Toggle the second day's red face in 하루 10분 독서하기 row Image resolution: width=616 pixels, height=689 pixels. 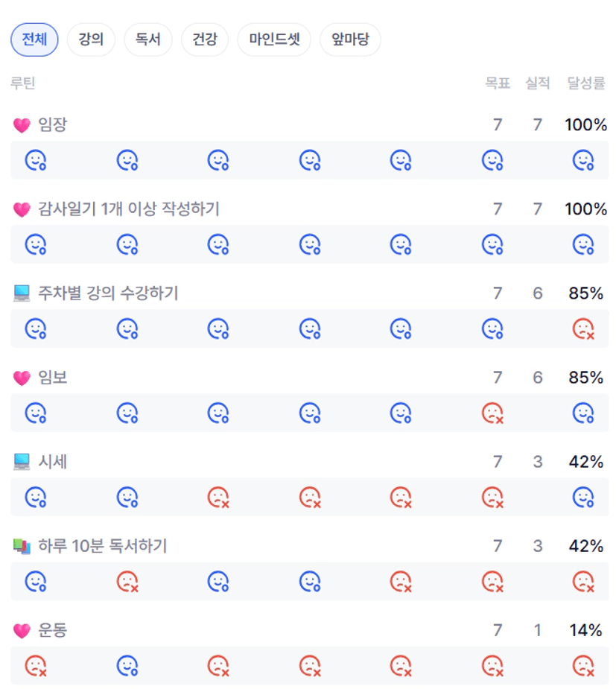pyautogui.click(x=127, y=581)
